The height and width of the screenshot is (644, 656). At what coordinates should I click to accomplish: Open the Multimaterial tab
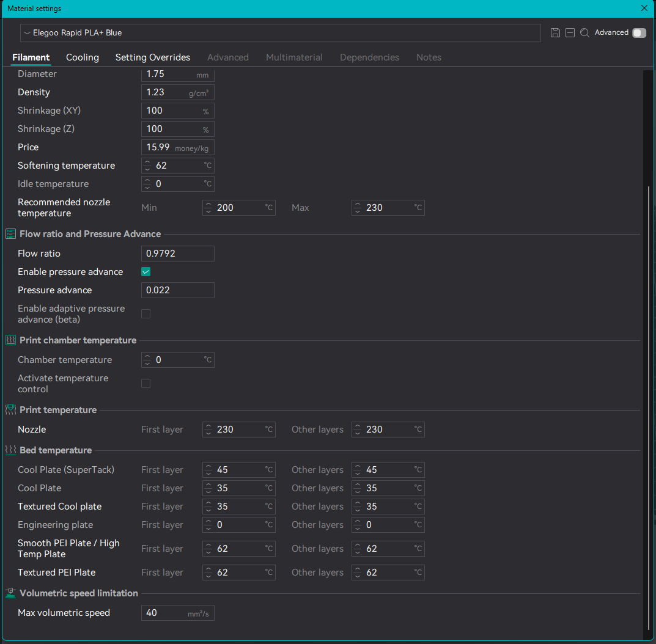tap(294, 57)
